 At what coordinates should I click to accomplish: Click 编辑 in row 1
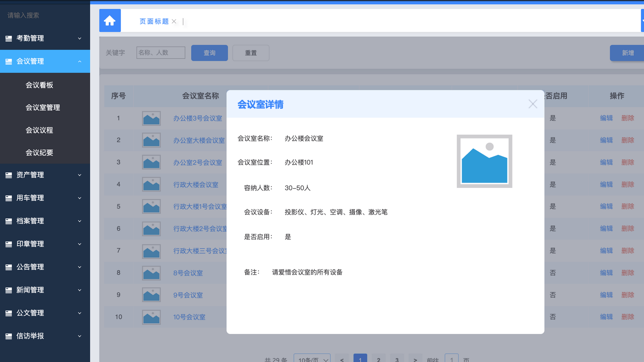(x=606, y=118)
